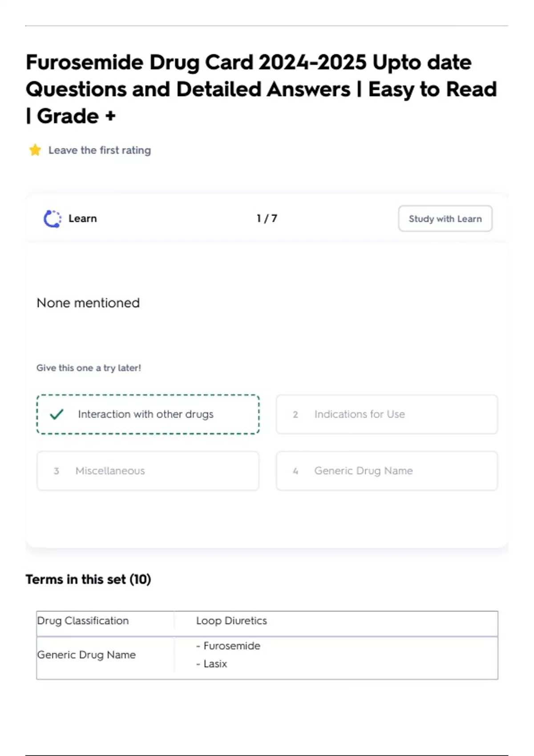
Task: Click the green checkmark icon
Action: point(57,414)
